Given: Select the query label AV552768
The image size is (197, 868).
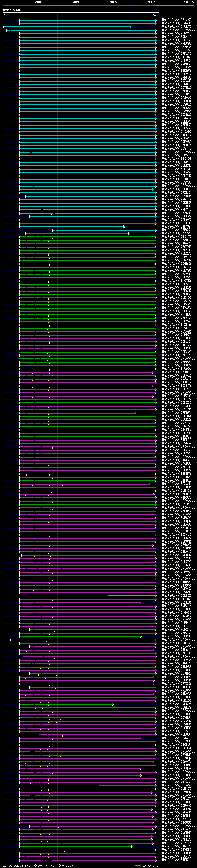Looking at the screenshot, I should point(11,10).
